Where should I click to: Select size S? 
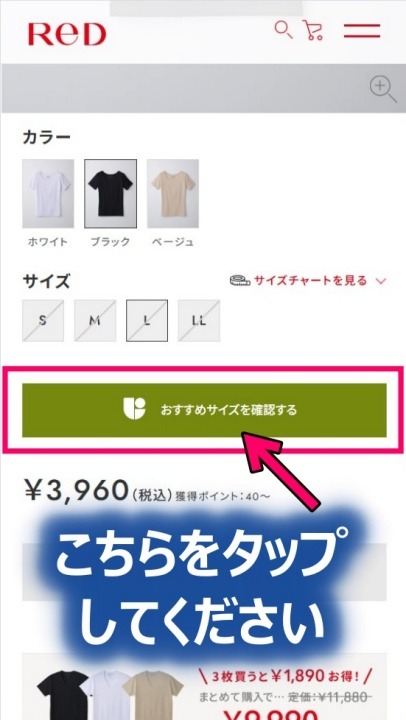pyautogui.click(x=43, y=321)
